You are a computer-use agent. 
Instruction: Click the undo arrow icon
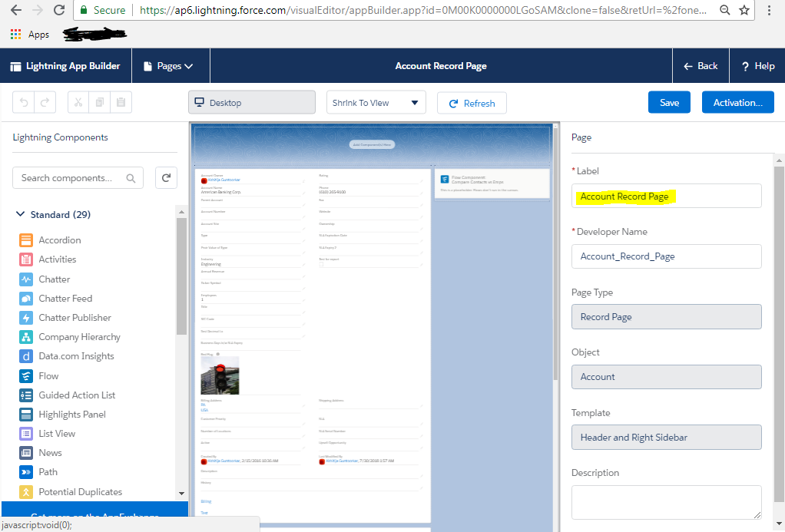point(24,103)
